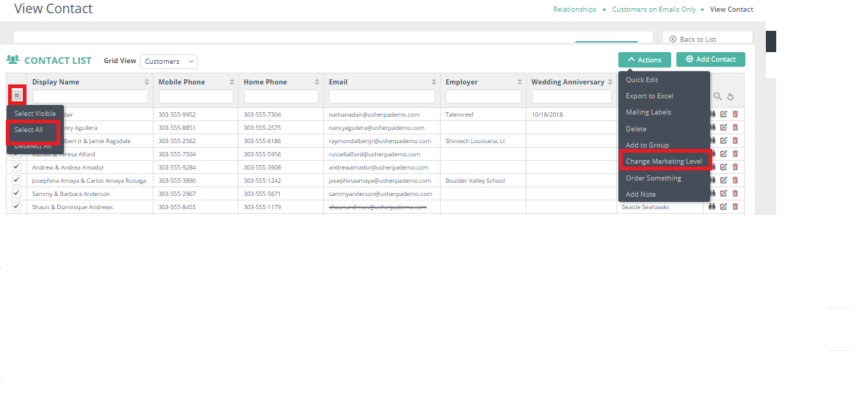Click the Email column filter input
Screen dimensions: 868x403
(x=382, y=97)
